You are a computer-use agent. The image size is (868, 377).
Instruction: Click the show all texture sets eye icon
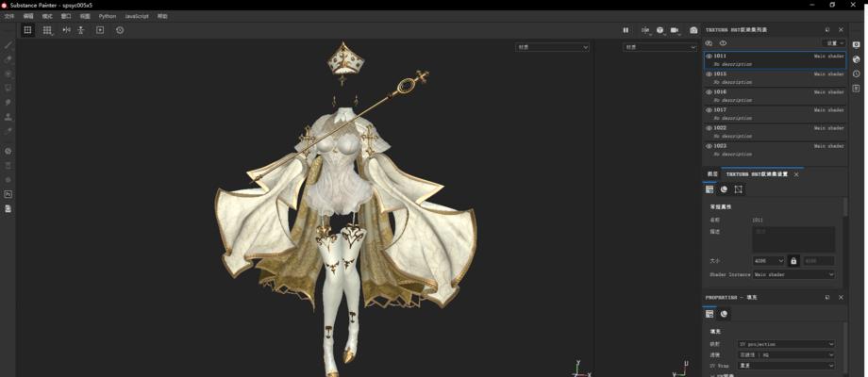click(x=723, y=43)
